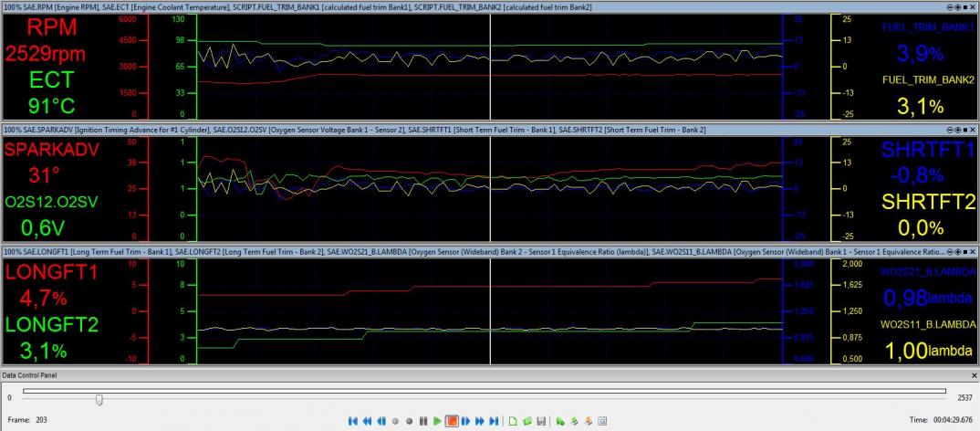The height and width of the screenshot is (431, 980).
Task: Click the SHRTFT1 -0,8% value
Action: click(916, 175)
